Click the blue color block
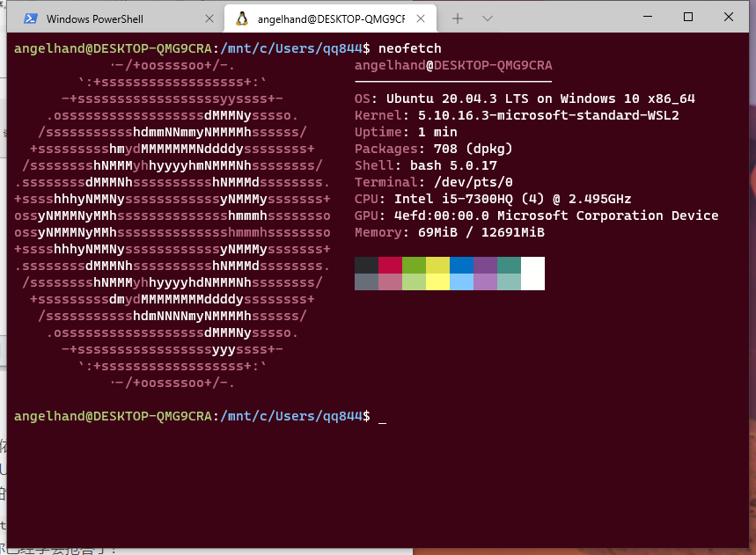 [461, 265]
